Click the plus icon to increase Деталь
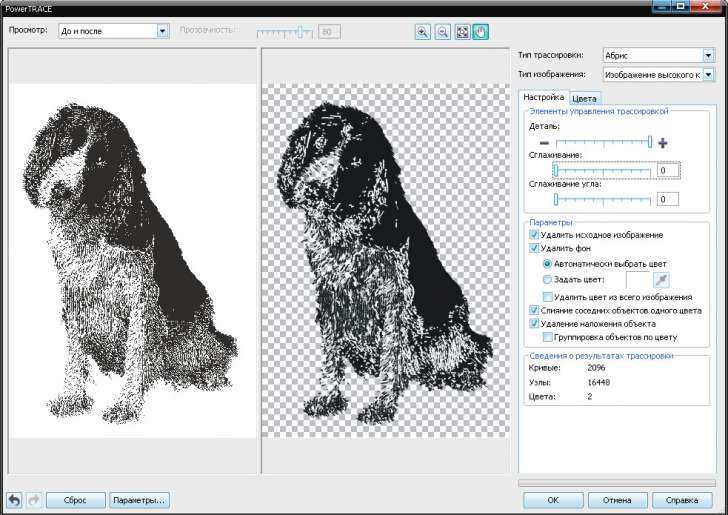The width and height of the screenshot is (728, 515). pyautogui.click(x=662, y=143)
